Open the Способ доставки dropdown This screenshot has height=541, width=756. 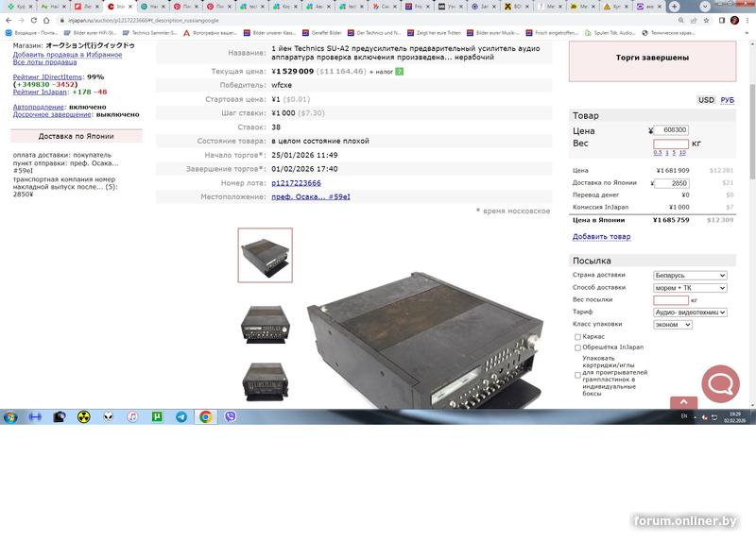click(x=690, y=288)
